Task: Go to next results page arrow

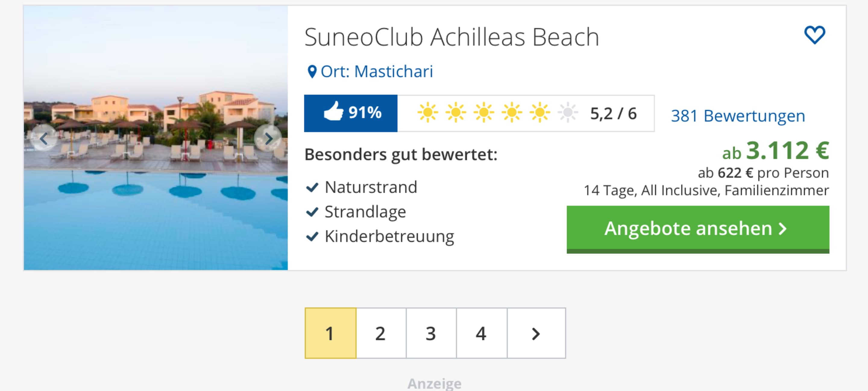Action: (x=536, y=333)
